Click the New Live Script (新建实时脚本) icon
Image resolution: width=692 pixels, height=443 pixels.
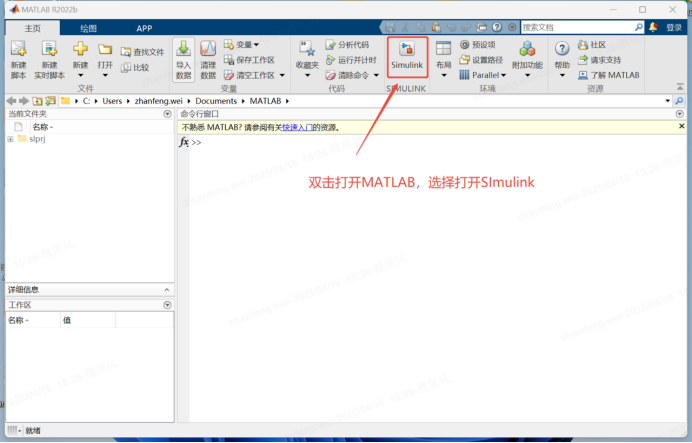pyautogui.click(x=49, y=49)
